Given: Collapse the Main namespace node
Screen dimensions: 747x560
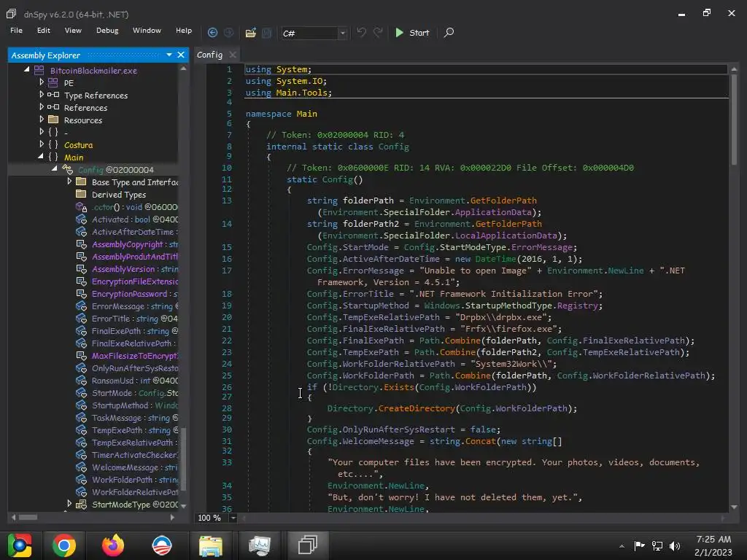Looking at the screenshot, I should tap(41, 156).
